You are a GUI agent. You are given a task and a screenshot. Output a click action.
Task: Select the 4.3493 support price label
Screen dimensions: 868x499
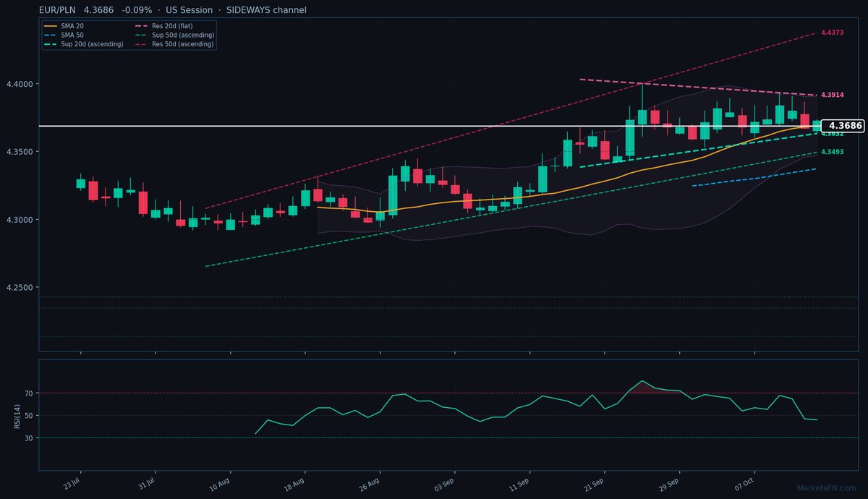[x=833, y=151]
